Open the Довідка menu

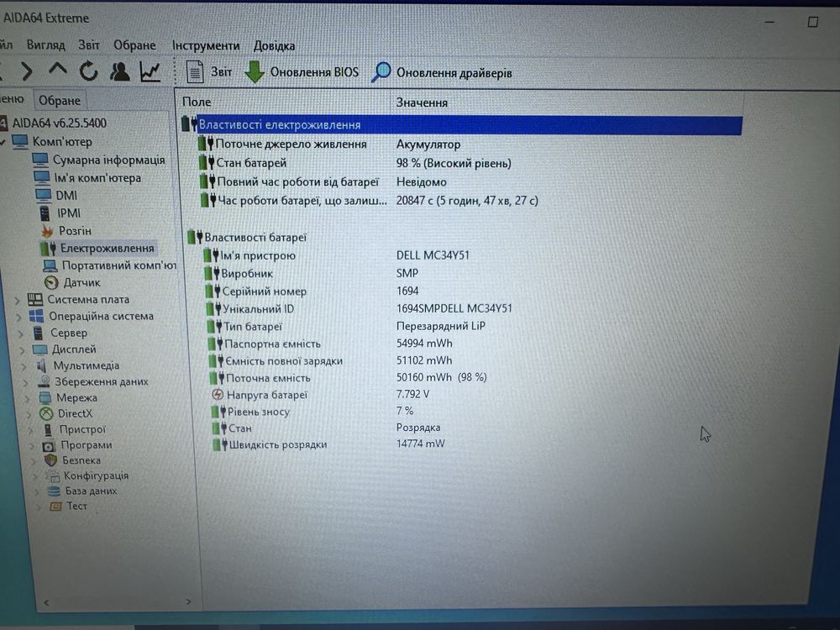click(x=275, y=46)
